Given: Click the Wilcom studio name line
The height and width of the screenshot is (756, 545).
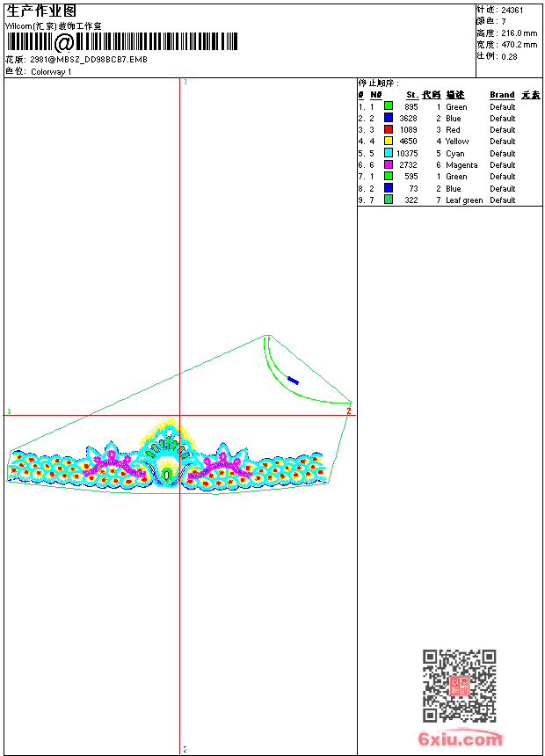Looking at the screenshot, I should click(x=53, y=26).
